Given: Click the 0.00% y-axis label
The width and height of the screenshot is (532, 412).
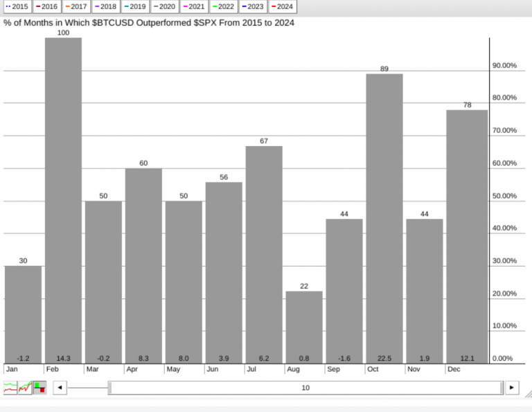Looking at the screenshot, I should pos(502,359).
